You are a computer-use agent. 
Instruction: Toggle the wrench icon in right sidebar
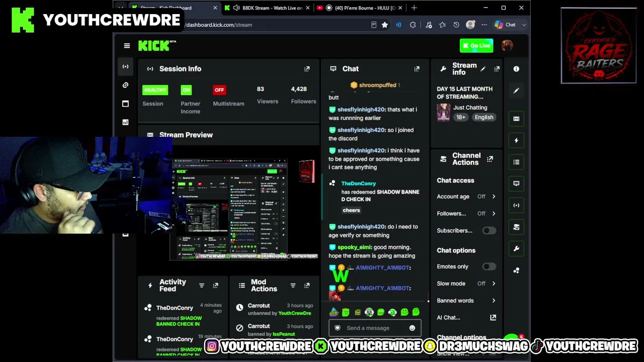pos(516,249)
